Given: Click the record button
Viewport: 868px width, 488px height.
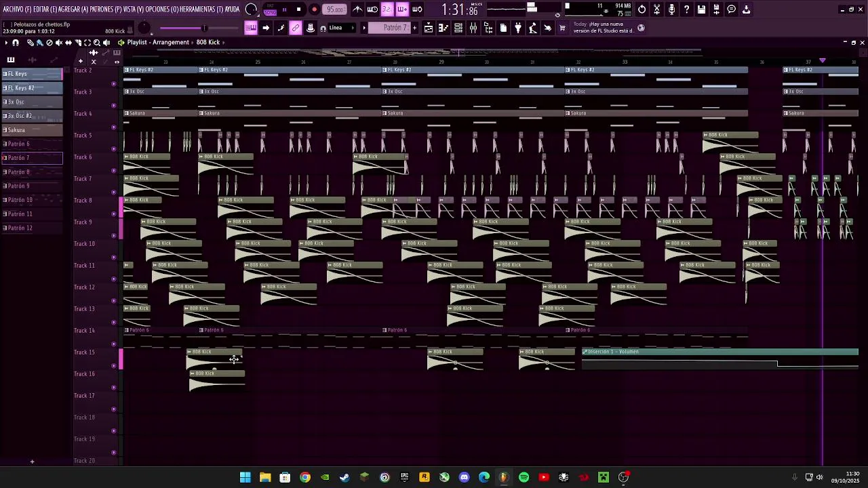Looking at the screenshot, I should 315,9.
